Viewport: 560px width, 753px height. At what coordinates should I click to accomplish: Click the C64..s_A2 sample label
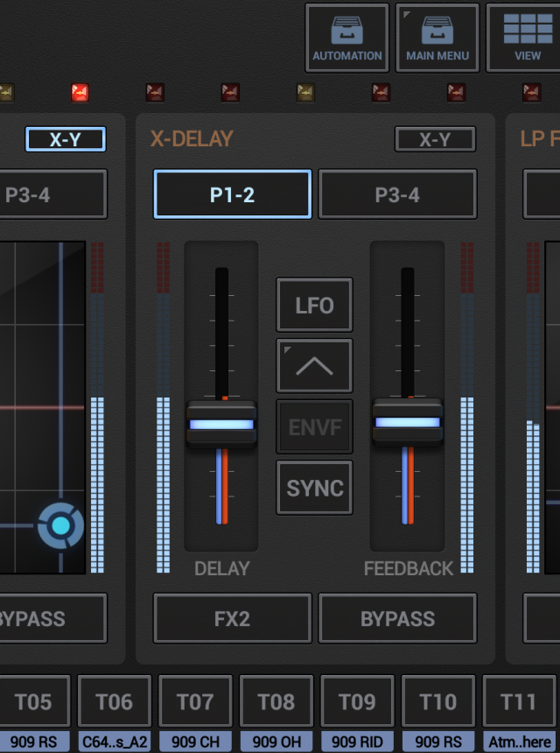point(115,742)
